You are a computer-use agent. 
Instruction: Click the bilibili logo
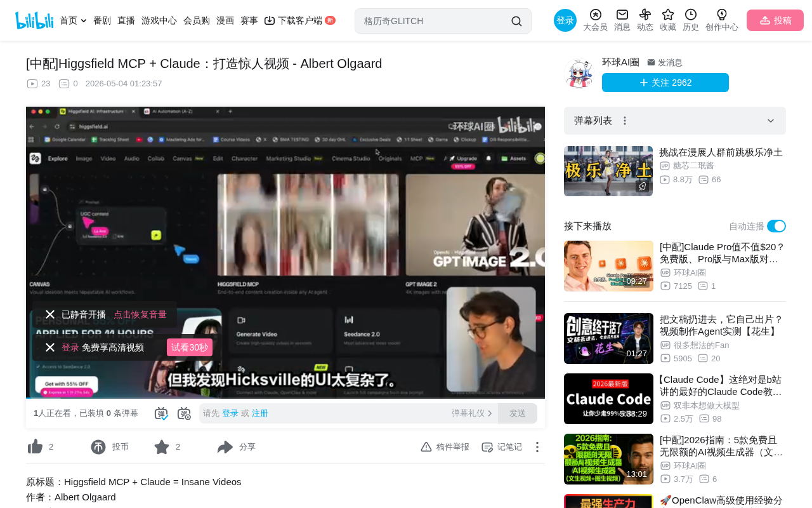coord(34,20)
